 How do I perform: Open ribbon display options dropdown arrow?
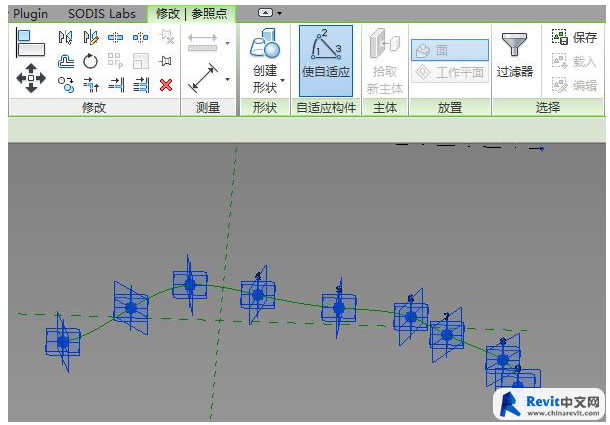point(279,13)
